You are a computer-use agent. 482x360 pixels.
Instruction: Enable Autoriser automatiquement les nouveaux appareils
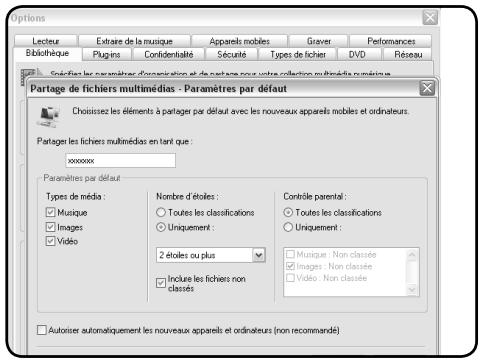42,330
